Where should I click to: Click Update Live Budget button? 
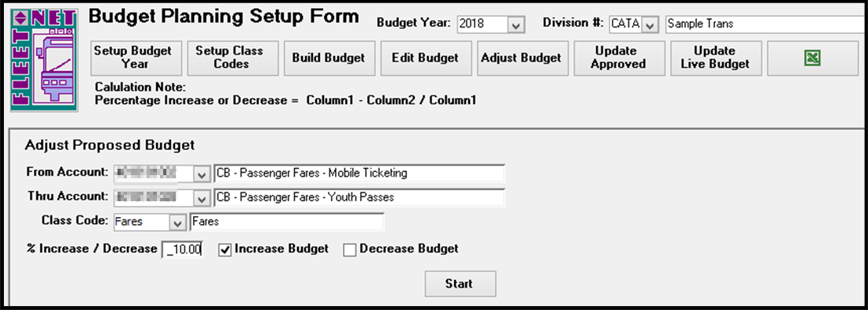[715, 58]
